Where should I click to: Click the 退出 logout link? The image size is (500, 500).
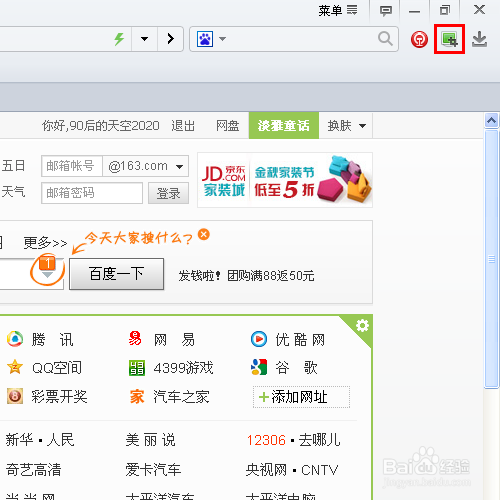[x=183, y=126]
